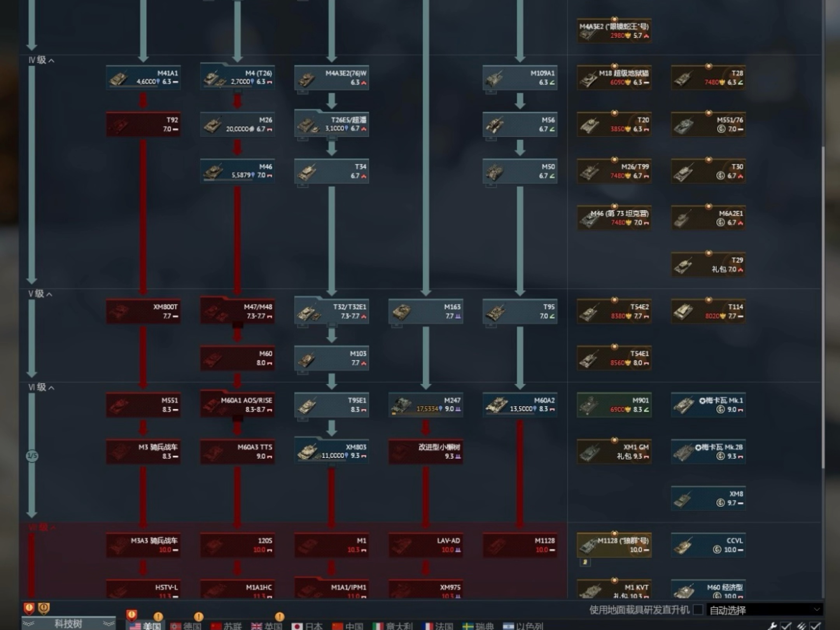Switch to the 法国 nation tab

(x=437, y=625)
